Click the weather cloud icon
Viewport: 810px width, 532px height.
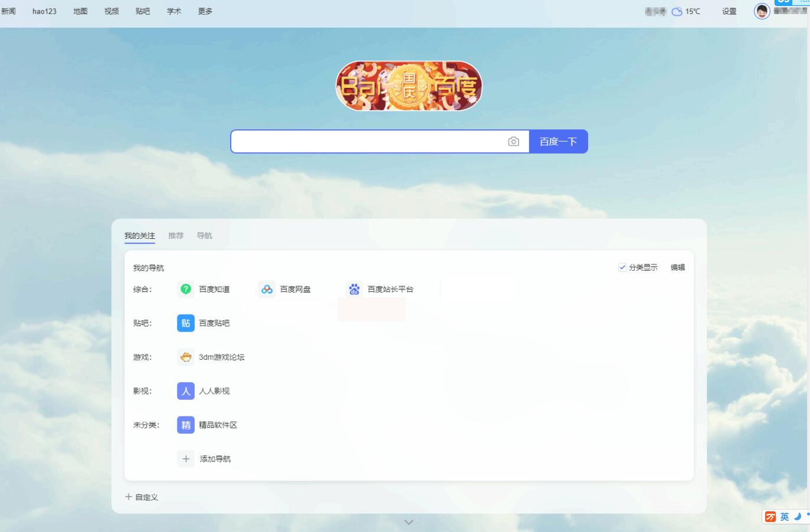(x=677, y=11)
